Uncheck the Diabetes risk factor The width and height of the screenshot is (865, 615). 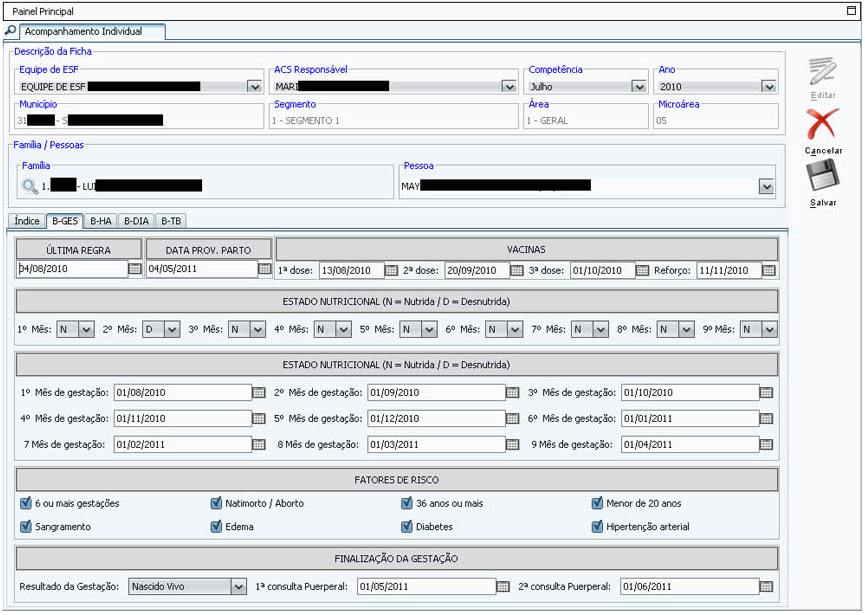click(x=407, y=526)
